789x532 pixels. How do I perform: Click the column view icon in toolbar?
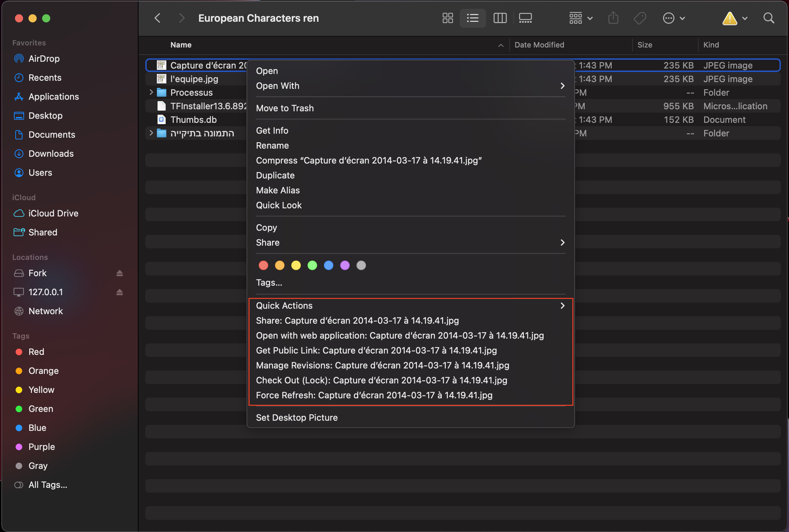499,18
